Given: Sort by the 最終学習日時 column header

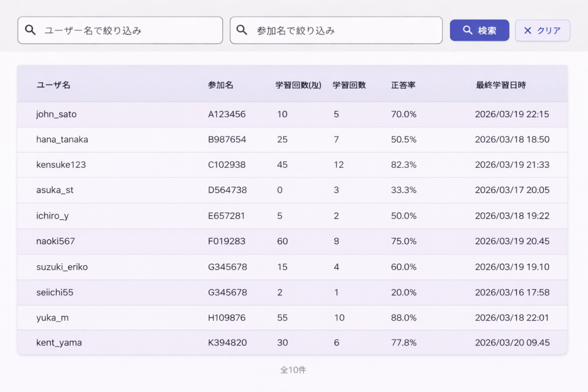Looking at the screenshot, I should (x=501, y=85).
